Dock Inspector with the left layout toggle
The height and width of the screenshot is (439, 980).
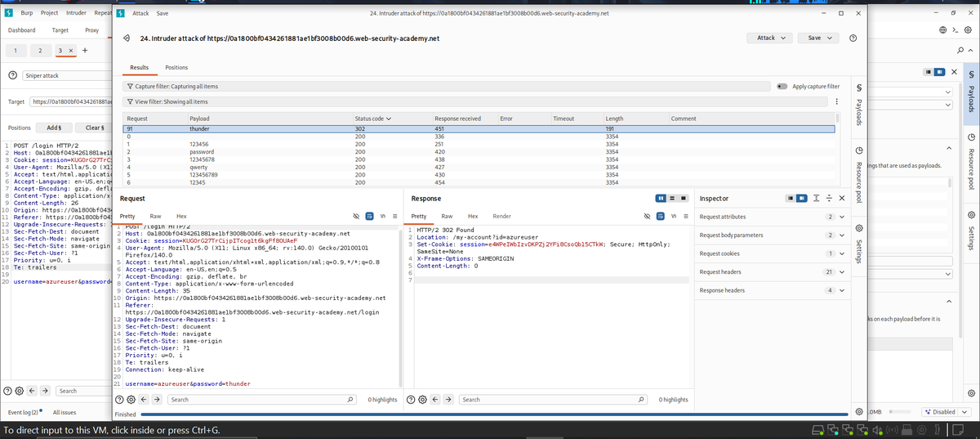pos(790,199)
